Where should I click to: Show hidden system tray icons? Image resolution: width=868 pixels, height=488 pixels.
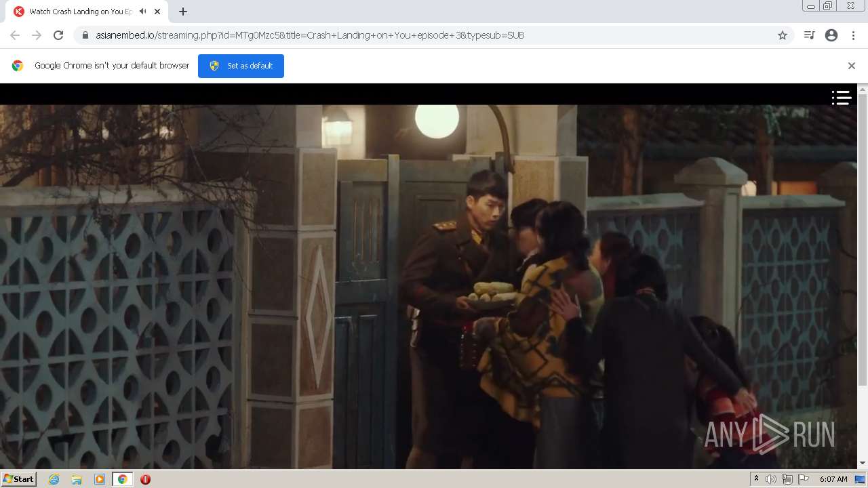(x=756, y=479)
